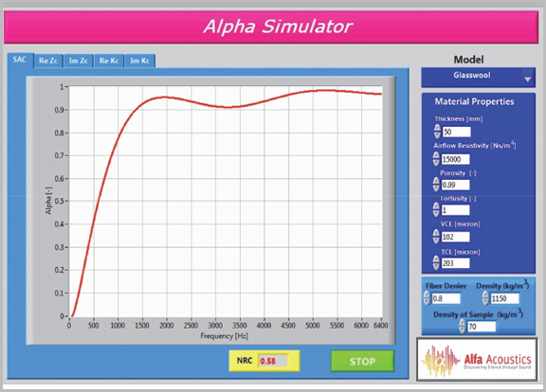The width and height of the screenshot is (546, 392).
Task: Select the SAC tab
Action: (x=20, y=60)
